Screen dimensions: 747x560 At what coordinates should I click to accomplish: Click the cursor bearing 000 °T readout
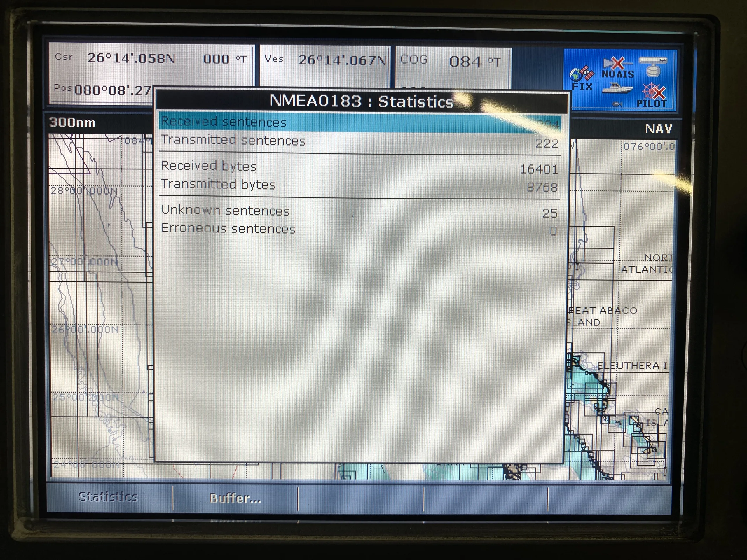pyautogui.click(x=225, y=59)
